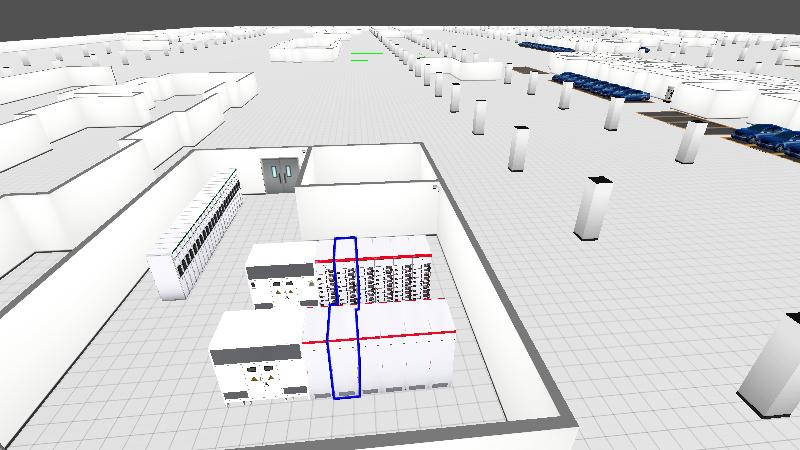Select the row of blue parked cars

coord(600,85)
